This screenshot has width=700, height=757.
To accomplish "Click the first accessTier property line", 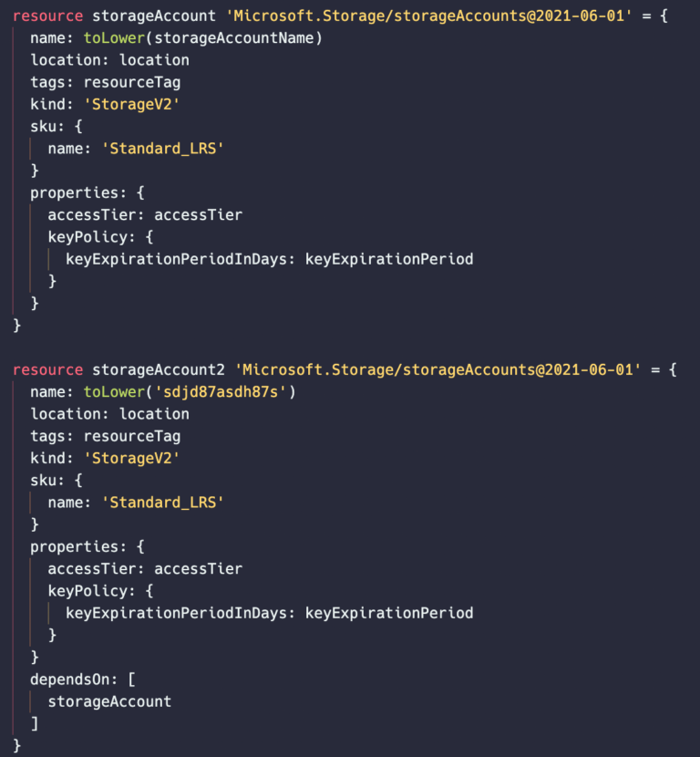I will [x=145, y=215].
